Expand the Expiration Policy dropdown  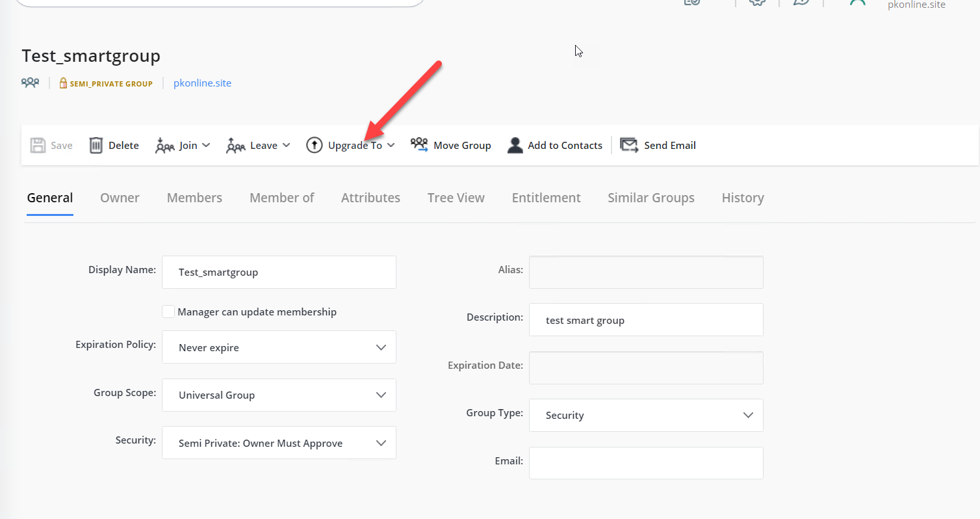pyautogui.click(x=381, y=347)
